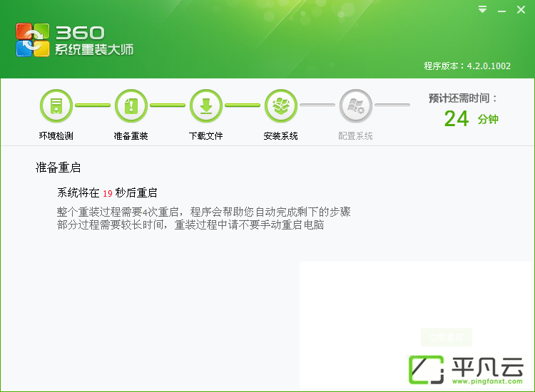Click the 部分过程需要较长时间 notice line

point(190,225)
